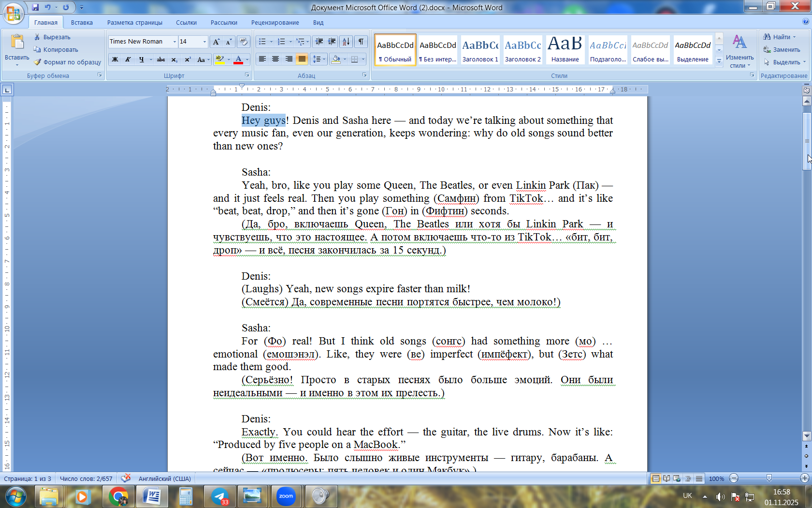Viewport: 812px width, 508px height.
Task: Open the multilevel list menu
Action: click(302, 42)
